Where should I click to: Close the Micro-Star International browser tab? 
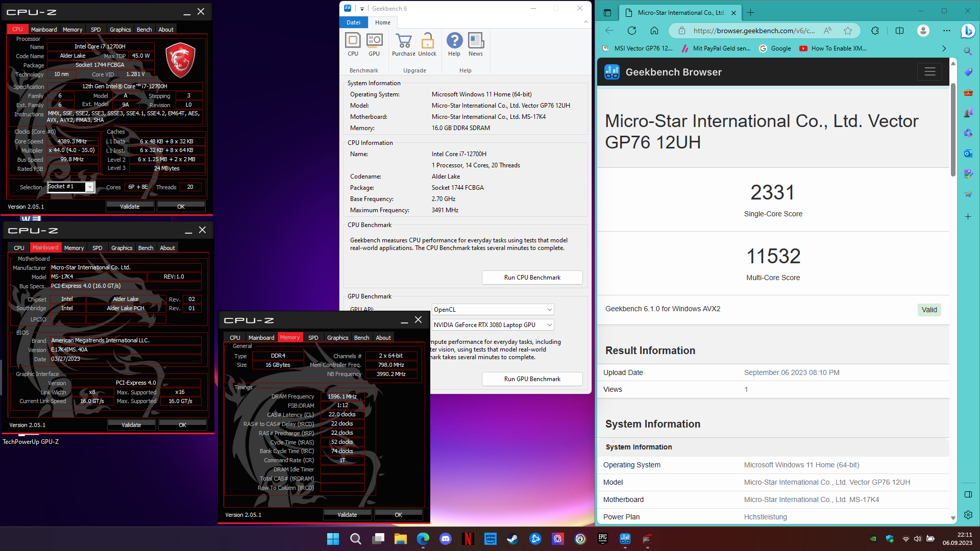coord(733,13)
